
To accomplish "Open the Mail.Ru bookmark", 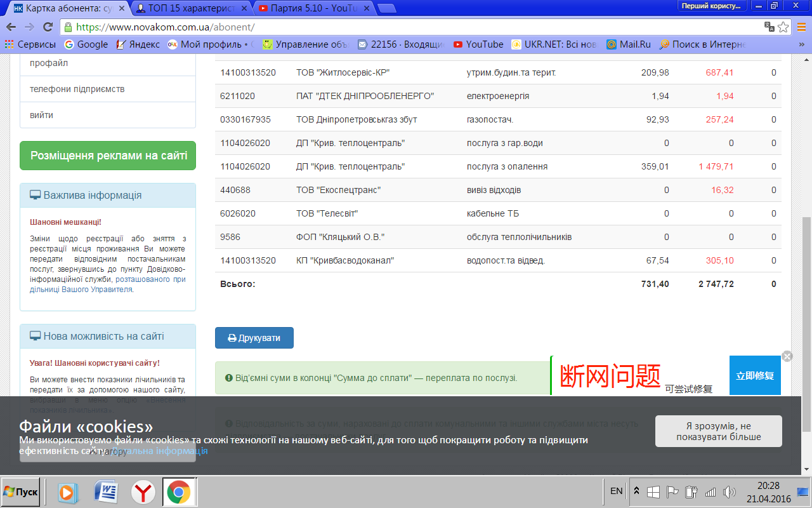I will pos(629,44).
